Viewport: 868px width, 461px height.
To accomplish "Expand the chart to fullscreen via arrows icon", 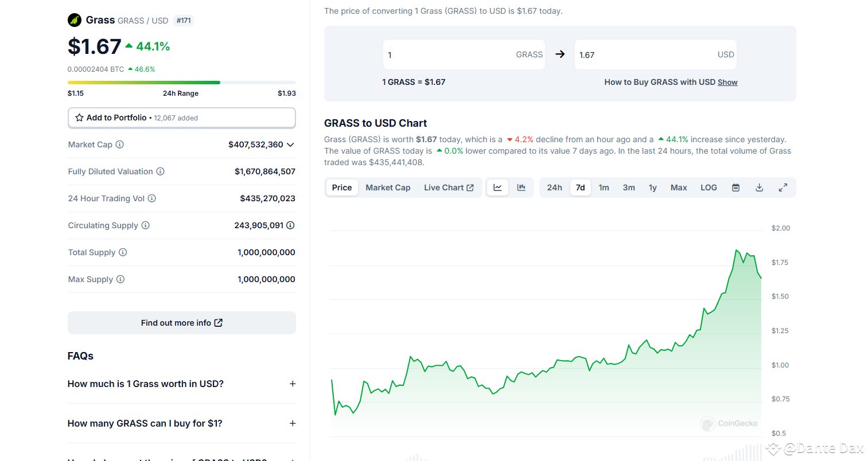I will 783,187.
